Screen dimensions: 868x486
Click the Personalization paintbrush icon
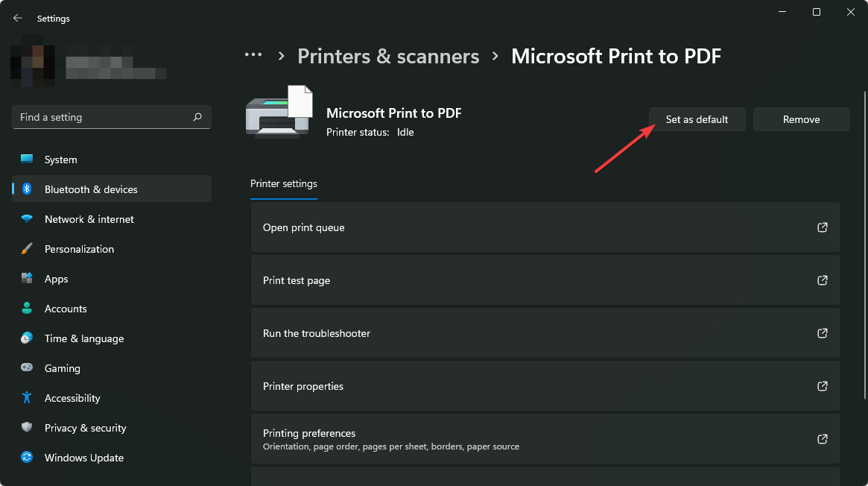(27, 249)
